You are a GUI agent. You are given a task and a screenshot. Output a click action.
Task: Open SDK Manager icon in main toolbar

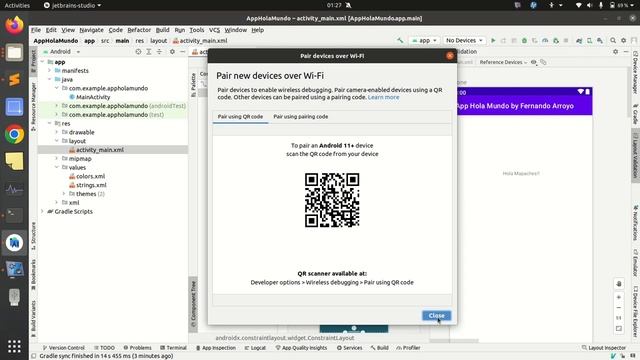[x=600, y=40]
